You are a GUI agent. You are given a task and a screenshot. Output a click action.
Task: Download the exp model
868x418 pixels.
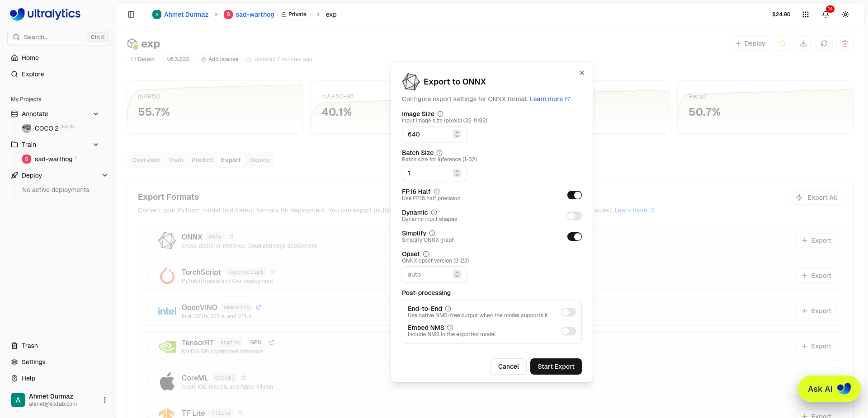click(803, 43)
